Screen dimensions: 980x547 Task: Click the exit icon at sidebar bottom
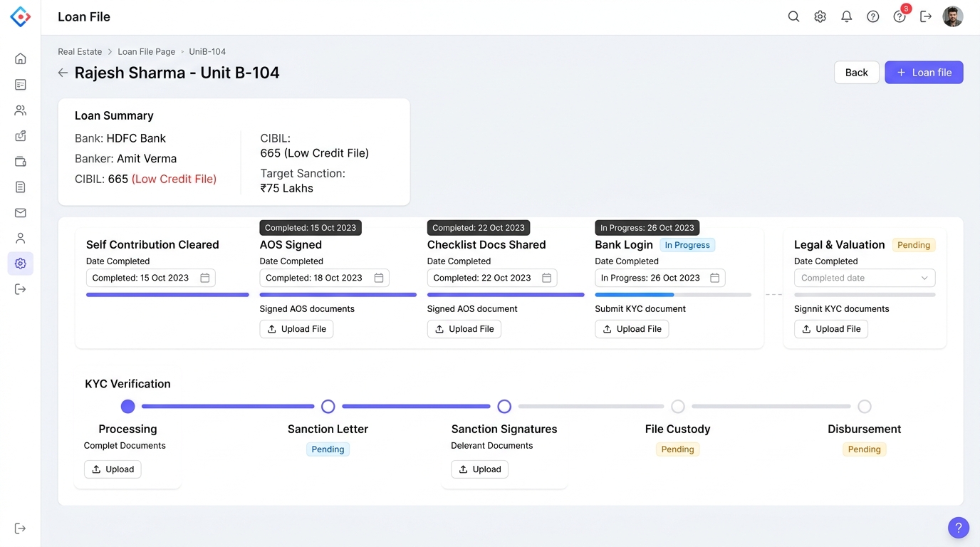(20, 528)
